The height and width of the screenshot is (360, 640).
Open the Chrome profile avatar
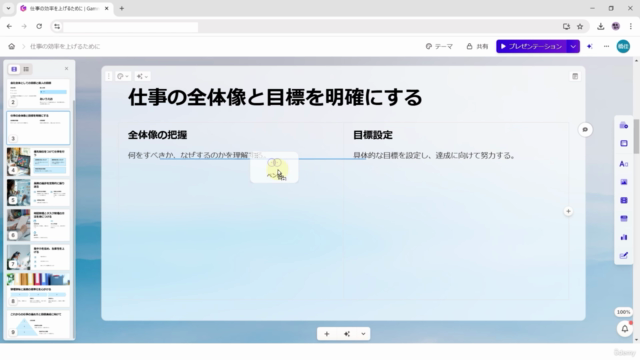click(x=616, y=27)
